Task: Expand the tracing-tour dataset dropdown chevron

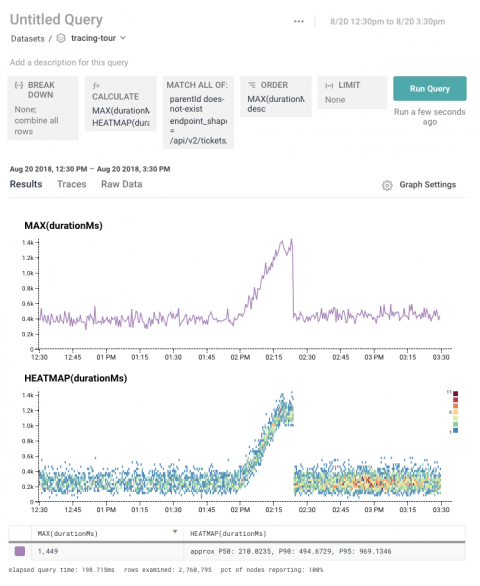Action: point(123,38)
